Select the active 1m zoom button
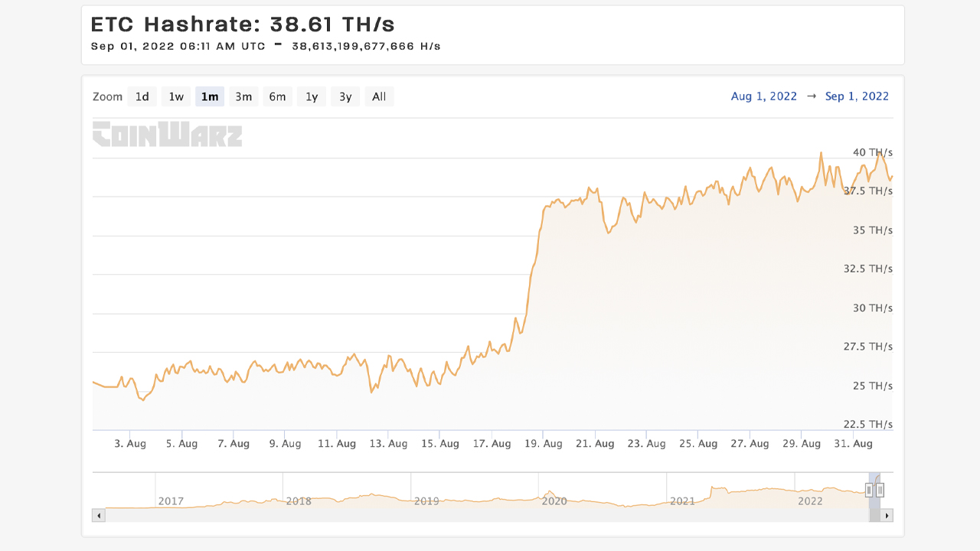 click(x=210, y=96)
